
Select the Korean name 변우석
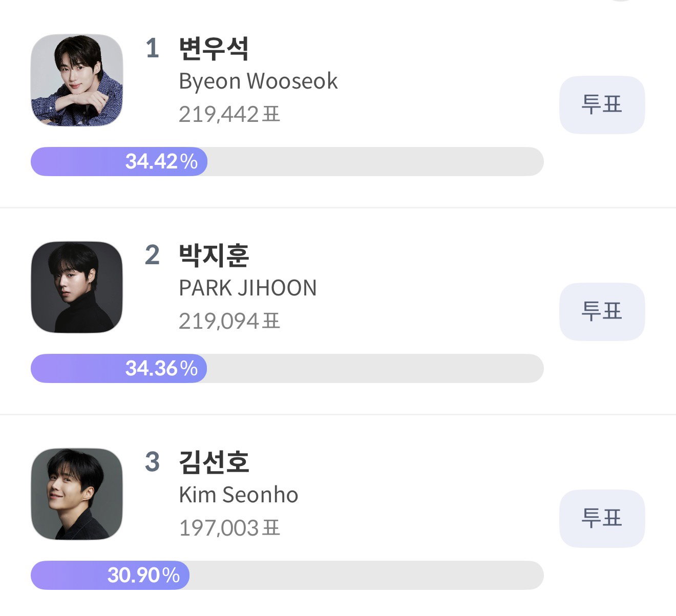214,49
